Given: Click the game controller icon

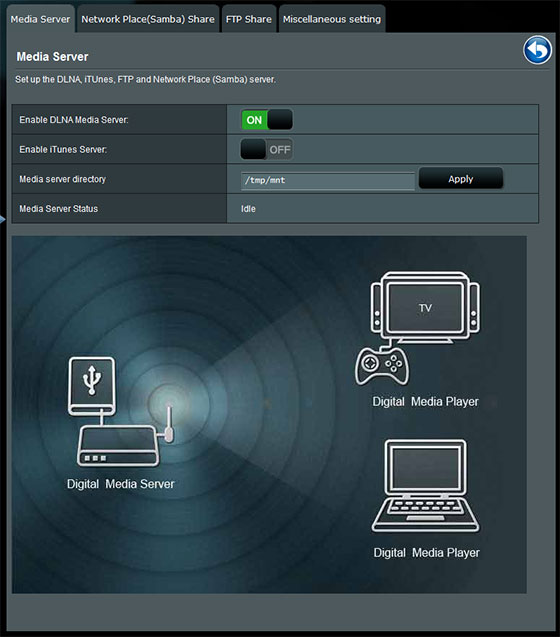Looking at the screenshot, I should tap(382, 366).
